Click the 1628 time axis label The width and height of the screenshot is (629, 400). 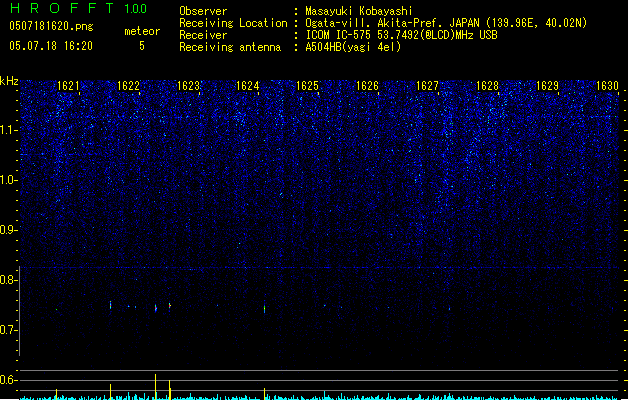click(487, 86)
